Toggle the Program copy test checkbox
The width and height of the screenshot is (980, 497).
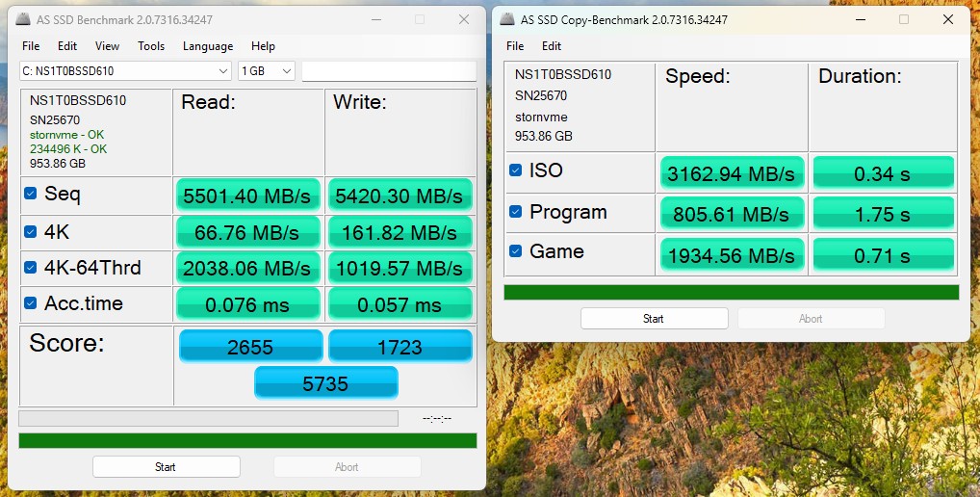(515, 212)
